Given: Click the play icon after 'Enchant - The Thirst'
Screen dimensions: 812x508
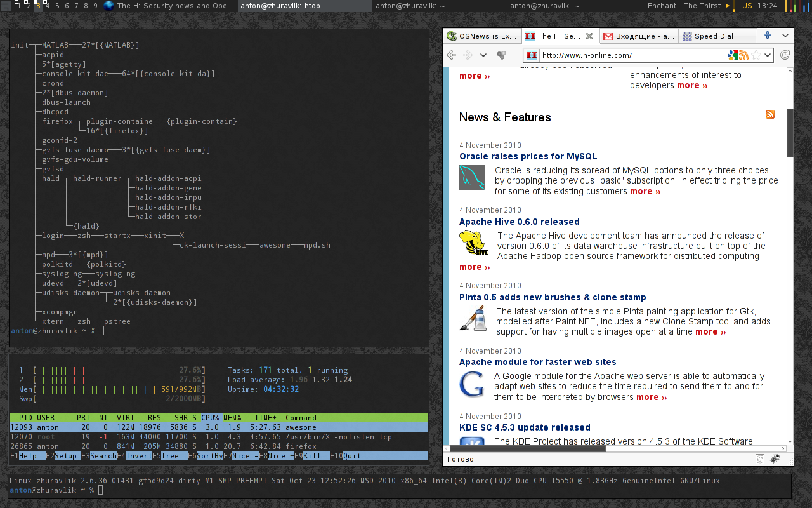Looking at the screenshot, I should (x=727, y=6).
